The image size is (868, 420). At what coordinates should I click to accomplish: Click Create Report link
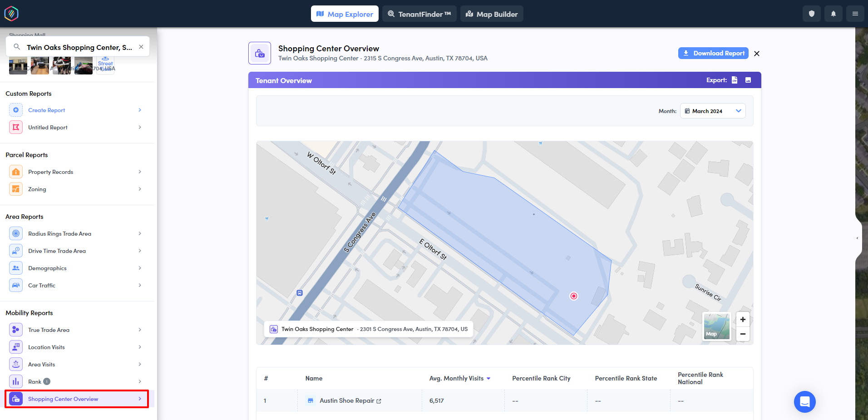click(x=46, y=110)
